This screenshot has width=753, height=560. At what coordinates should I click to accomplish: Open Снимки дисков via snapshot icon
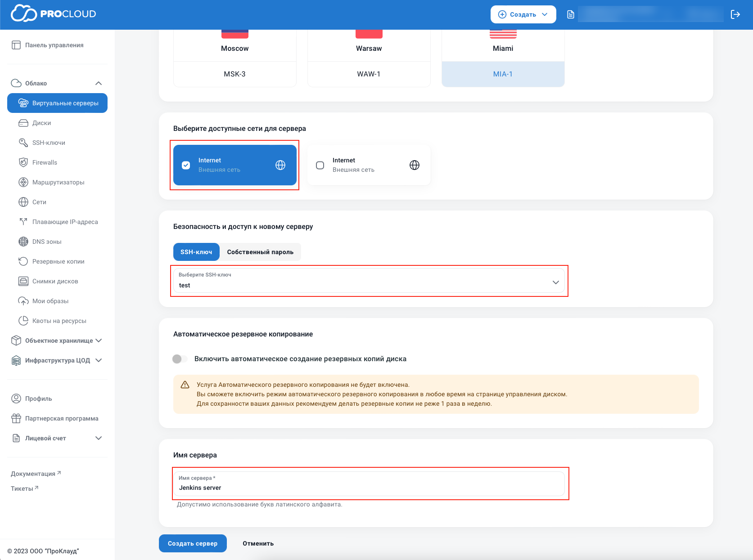click(23, 281)
